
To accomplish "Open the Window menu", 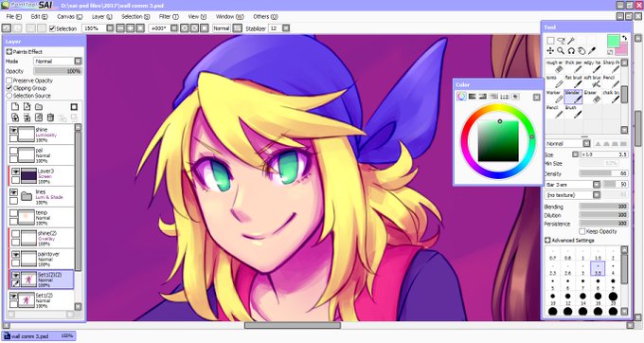I will coord(229,16).
